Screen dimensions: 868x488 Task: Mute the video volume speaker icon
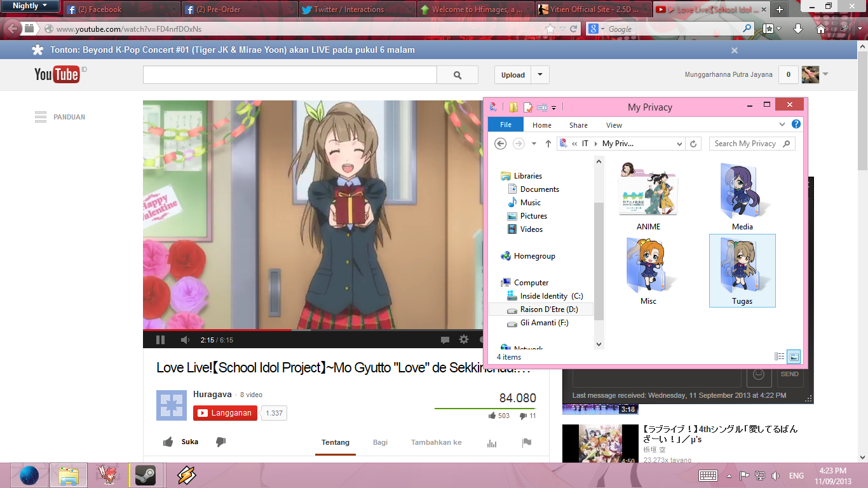click(x=185, y=340)
